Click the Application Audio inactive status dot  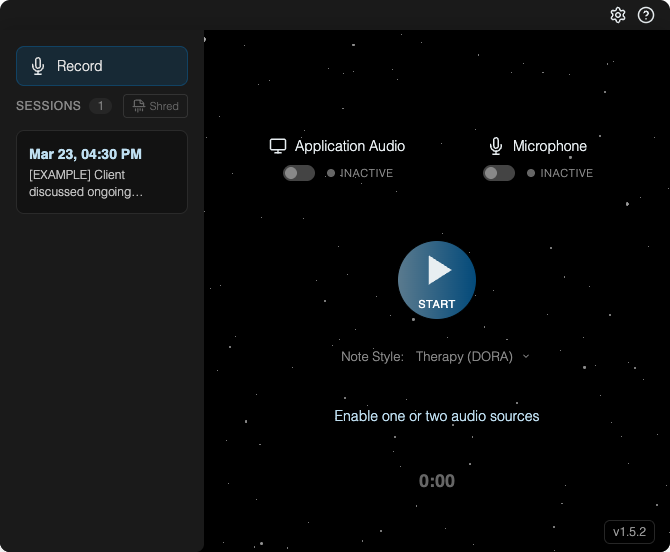point(331,173)
